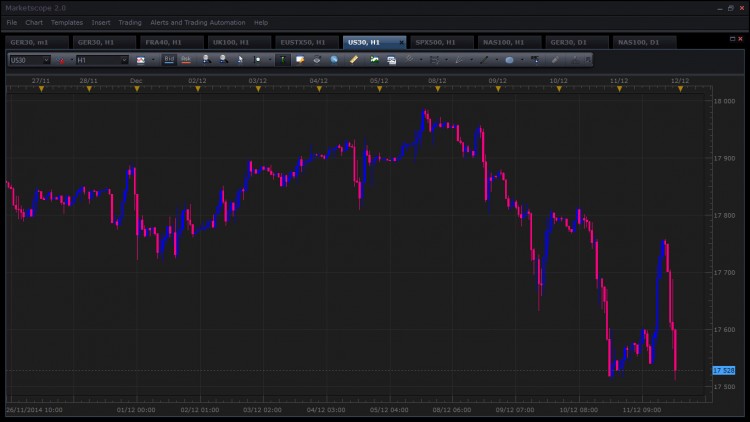This screenshot has width=750, height=422.
Task: Click the 12/12 date marker triangle
Action: [x=681, y=89]
